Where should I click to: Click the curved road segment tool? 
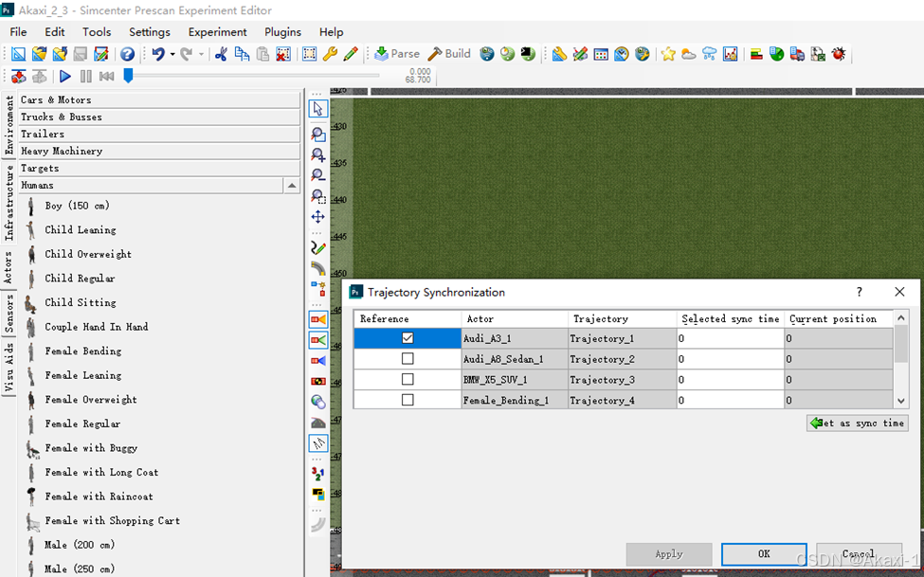point(318,269)
